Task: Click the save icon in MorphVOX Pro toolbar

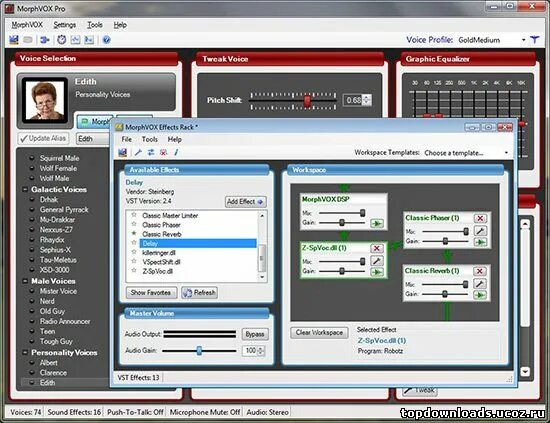Action: click(14, 40)
